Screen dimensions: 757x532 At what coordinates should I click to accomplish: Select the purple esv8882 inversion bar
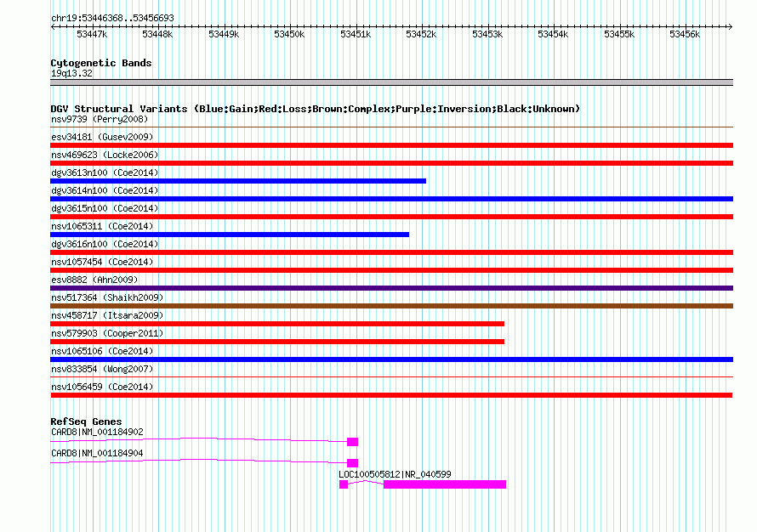(391, 288)
